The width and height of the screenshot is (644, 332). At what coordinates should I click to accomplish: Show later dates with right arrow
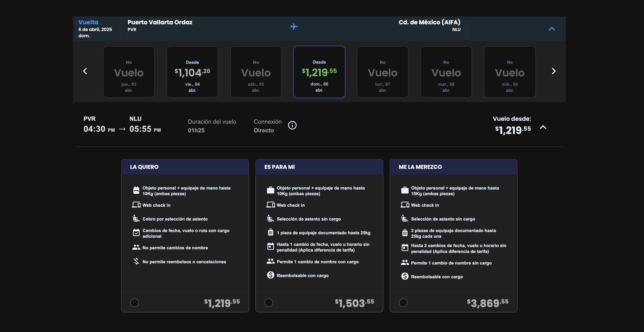tap(554, 71)
